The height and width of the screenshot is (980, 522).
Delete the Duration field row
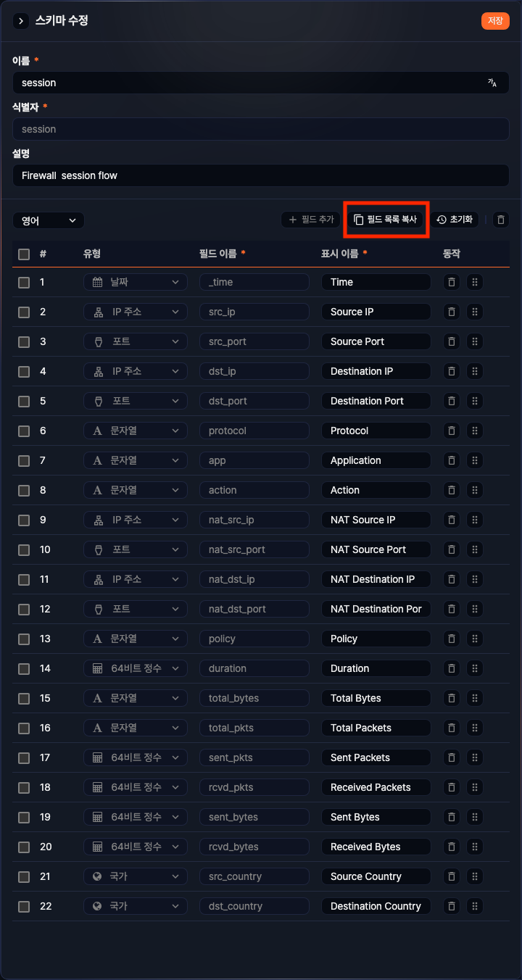tap(452, 668)
